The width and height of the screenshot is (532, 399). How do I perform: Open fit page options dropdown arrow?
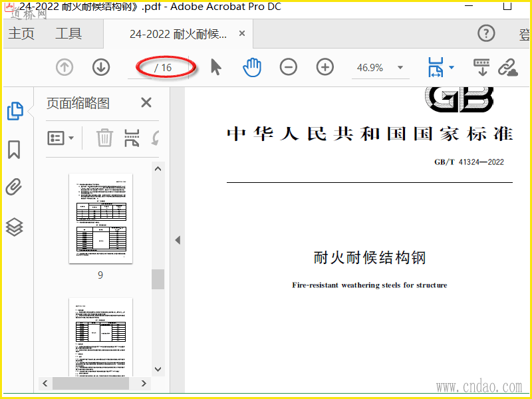tap(452, 67)
